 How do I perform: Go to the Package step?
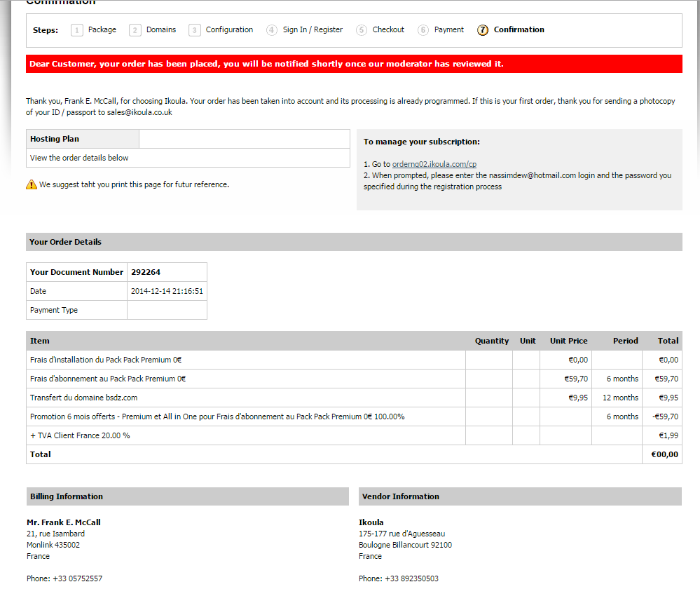pos(102,29)
